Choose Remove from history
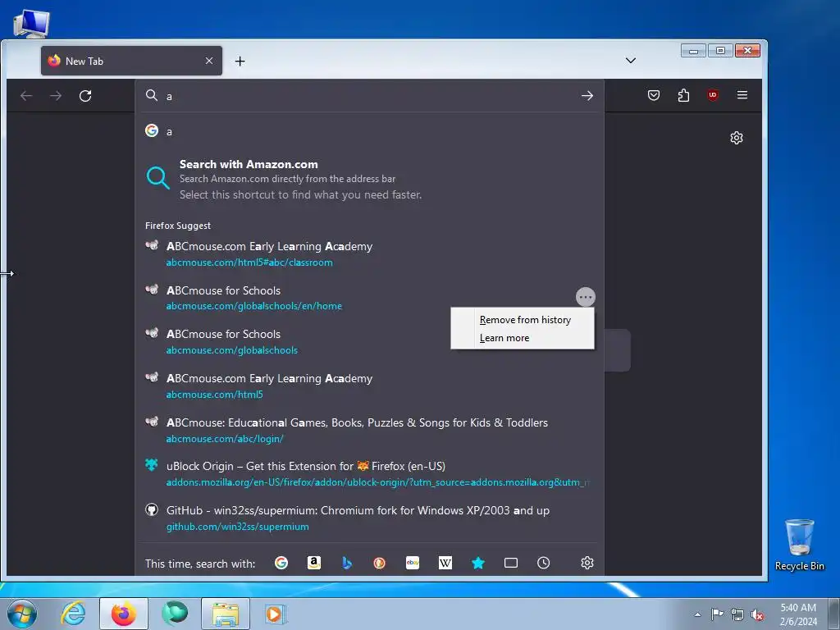 tap(525, 320)
